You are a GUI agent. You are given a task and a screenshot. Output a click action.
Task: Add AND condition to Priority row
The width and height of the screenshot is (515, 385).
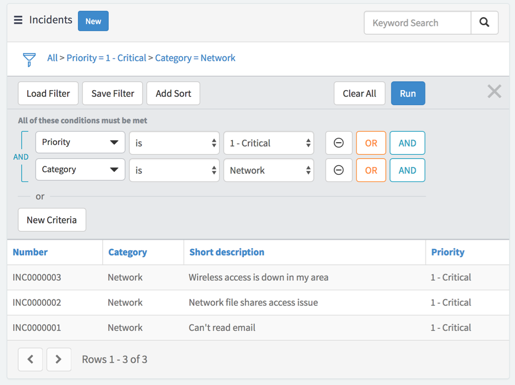click(407, 143)
